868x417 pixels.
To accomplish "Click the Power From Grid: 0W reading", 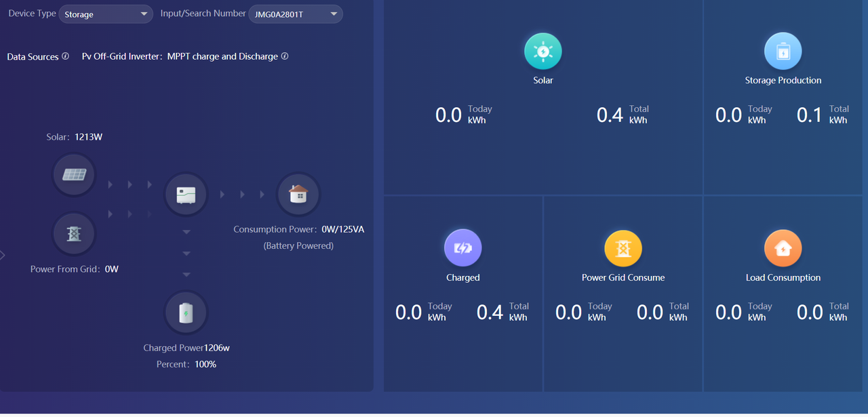I will pyautogui.click(x=75, y=269).
